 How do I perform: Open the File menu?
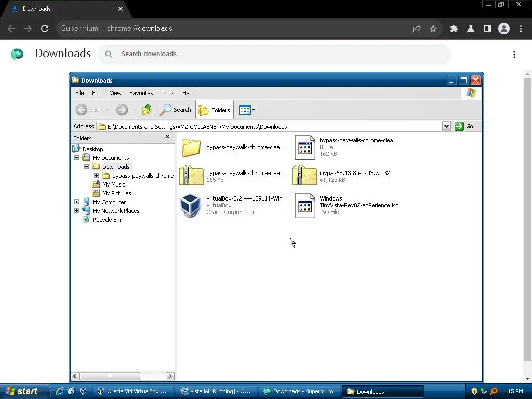[79, 93]
